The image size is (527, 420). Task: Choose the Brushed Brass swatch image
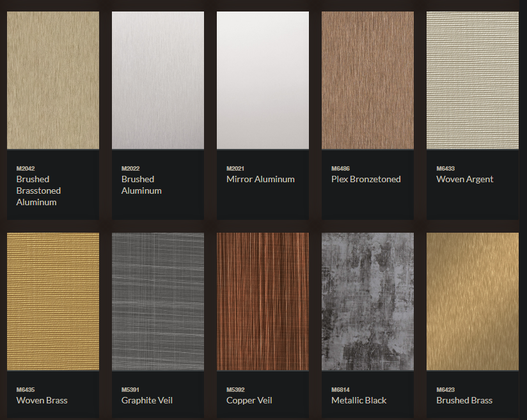(473, 302)
